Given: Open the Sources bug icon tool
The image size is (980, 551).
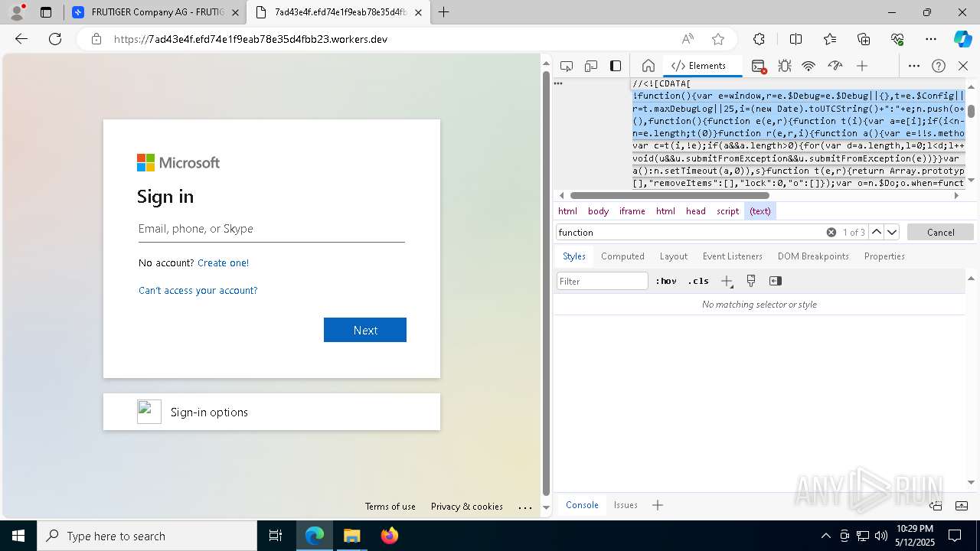Looking at the screenshot, I should tap(784, 66).
